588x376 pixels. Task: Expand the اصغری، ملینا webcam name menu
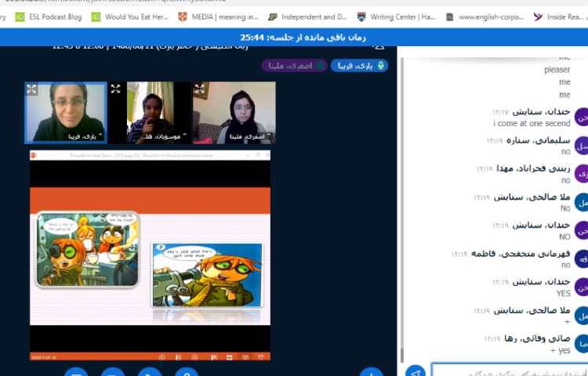point(247,136)
